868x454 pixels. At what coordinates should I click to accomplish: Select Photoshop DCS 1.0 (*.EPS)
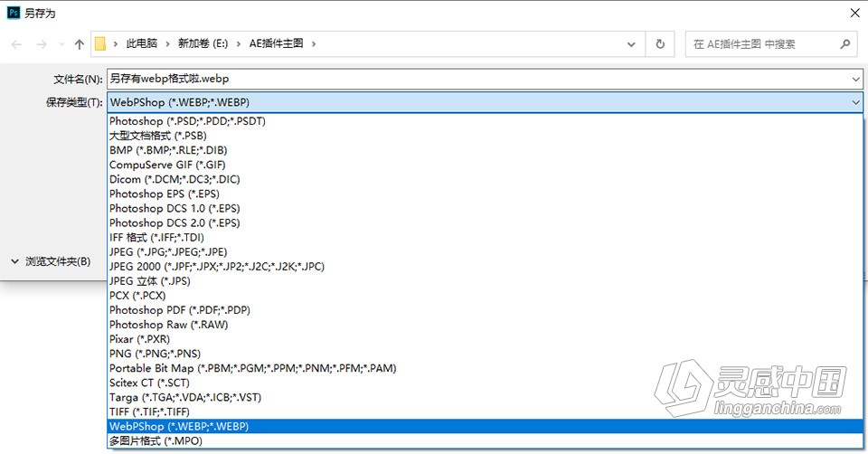click(485, 208)
